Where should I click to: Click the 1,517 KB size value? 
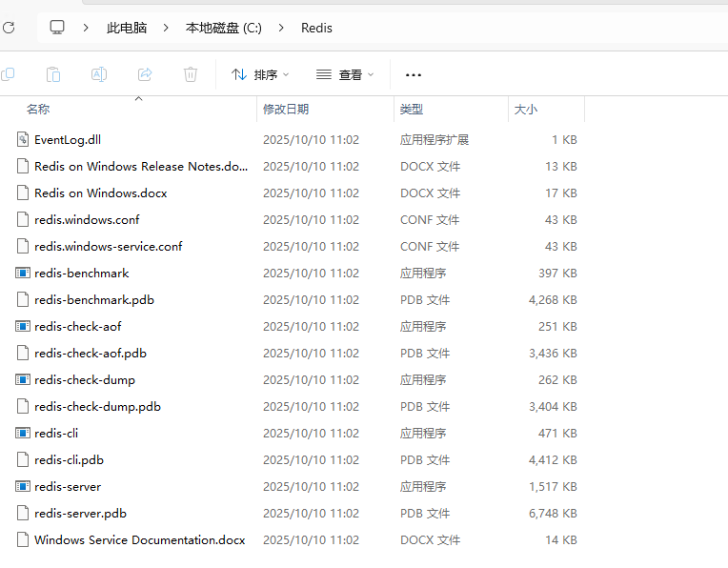click(553, 487)
